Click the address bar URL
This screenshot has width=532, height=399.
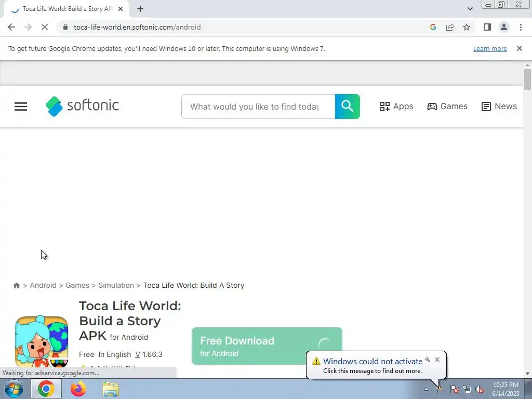[x=137, y=27]
